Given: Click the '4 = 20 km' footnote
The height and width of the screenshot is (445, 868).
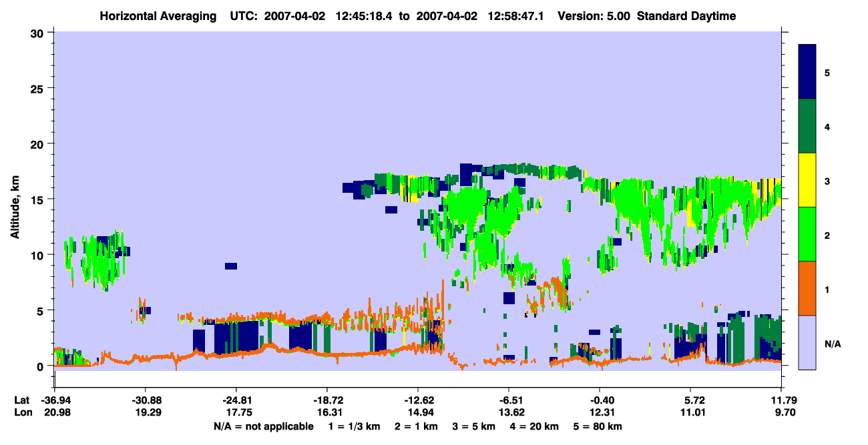Looking at the screenshot, I should pyautogui.click(x=534, y=426).
